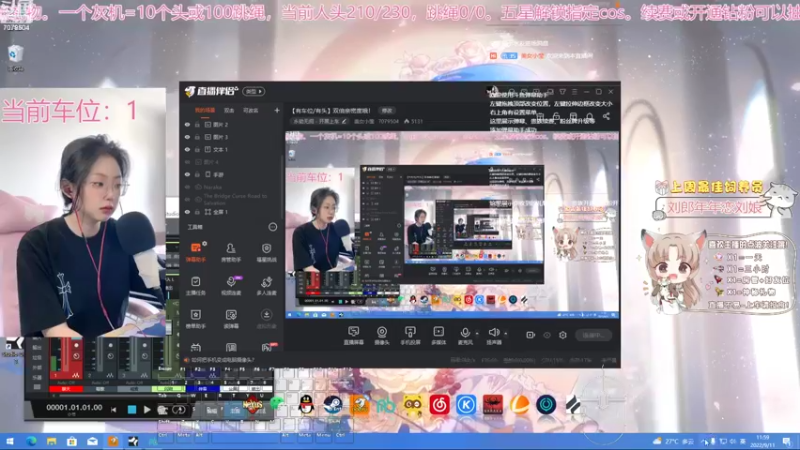Add the 多媒体 media source

tap(438, 335)
